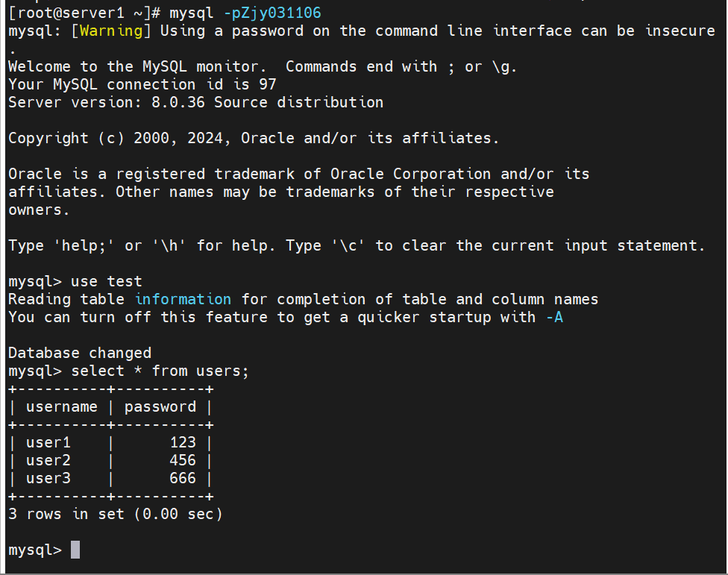Click the yellow Warning text
Screen dimensions: 728x575
(111, 31)
